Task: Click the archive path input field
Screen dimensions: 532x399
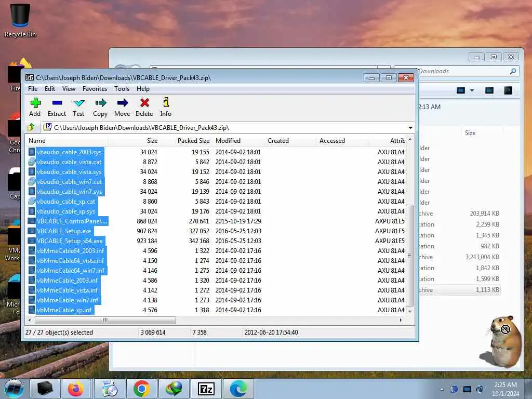Action: coord(224,128)
